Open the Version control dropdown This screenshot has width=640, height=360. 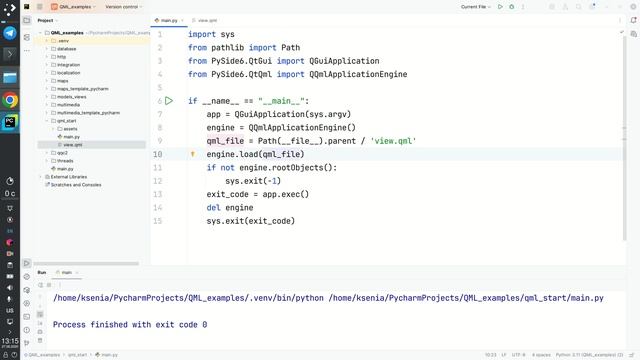pos(124,7)
